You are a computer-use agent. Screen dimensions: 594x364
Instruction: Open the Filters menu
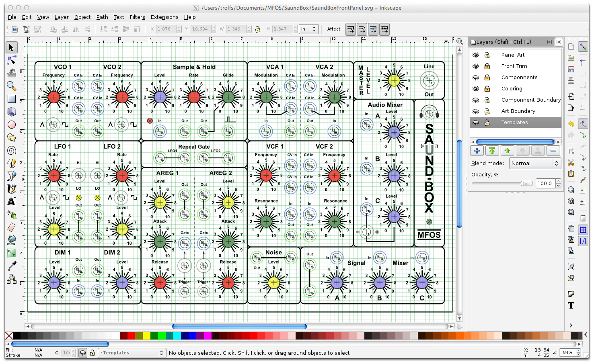(137, 17)
